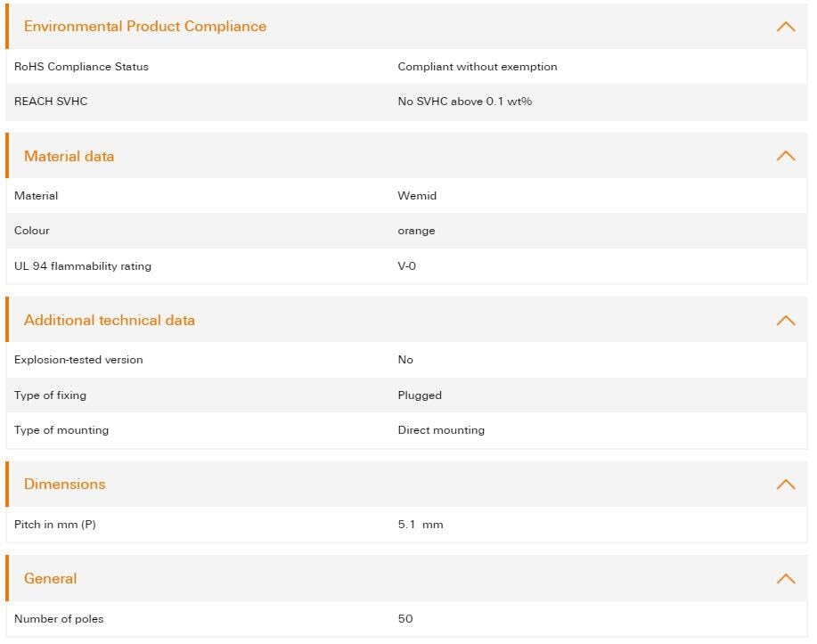This screenshot has height=644, width=817.
Task: Click the Additional technical data heading
Action: tap(110, 320)
